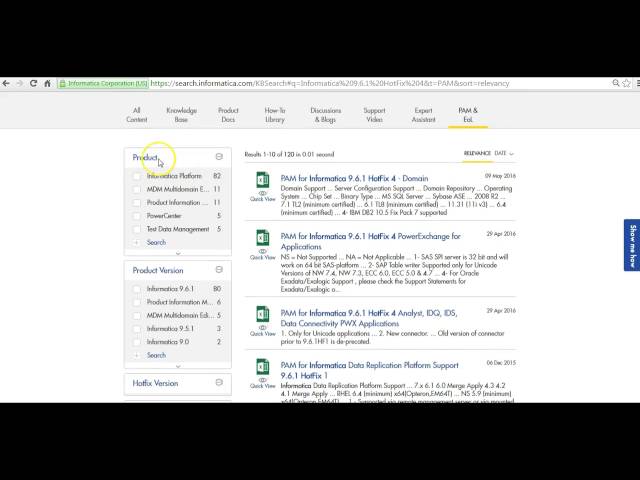The image size is (640, 480).
Task: Click the '06 Dec 2015' result date
Action: click(501, 363)
